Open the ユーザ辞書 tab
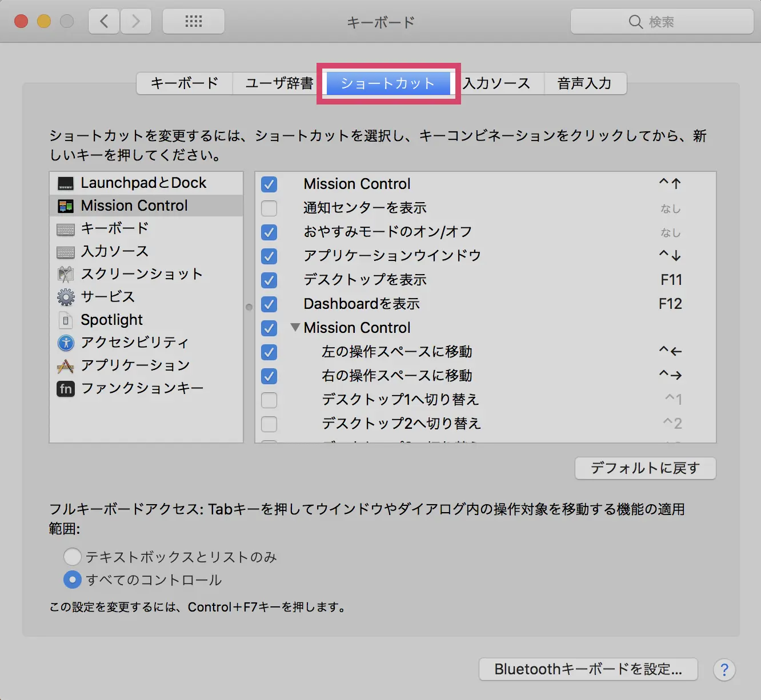Viewport: 761px width, 700px height. (x=279, y=83)
